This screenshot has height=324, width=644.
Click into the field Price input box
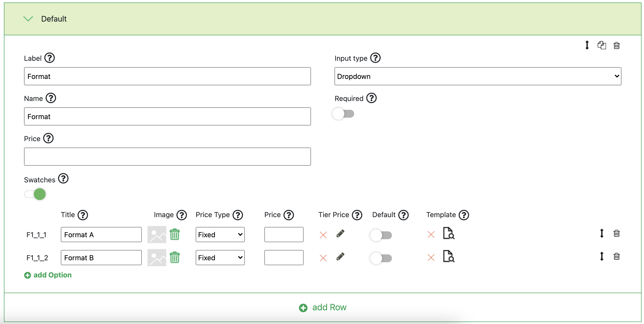tap(167, 157)
